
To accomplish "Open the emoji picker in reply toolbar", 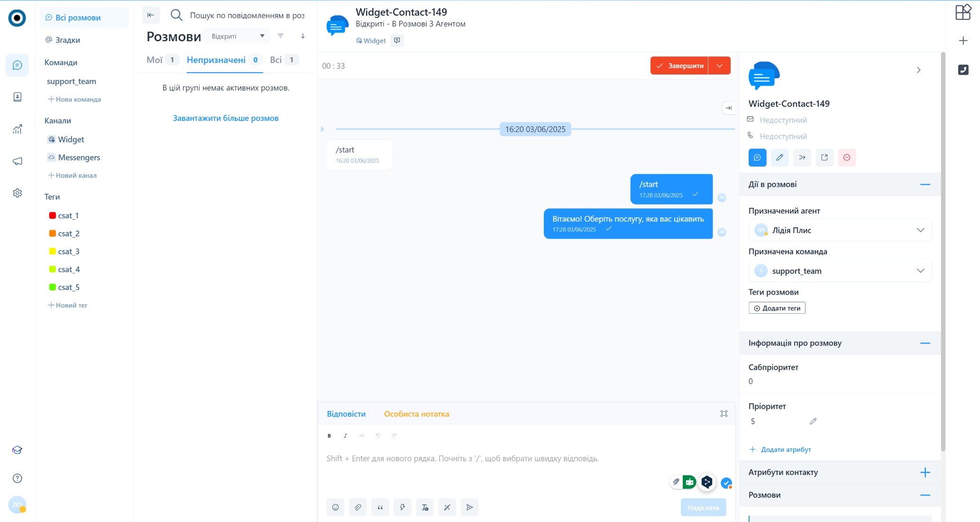I will click(x=335, y=507).
